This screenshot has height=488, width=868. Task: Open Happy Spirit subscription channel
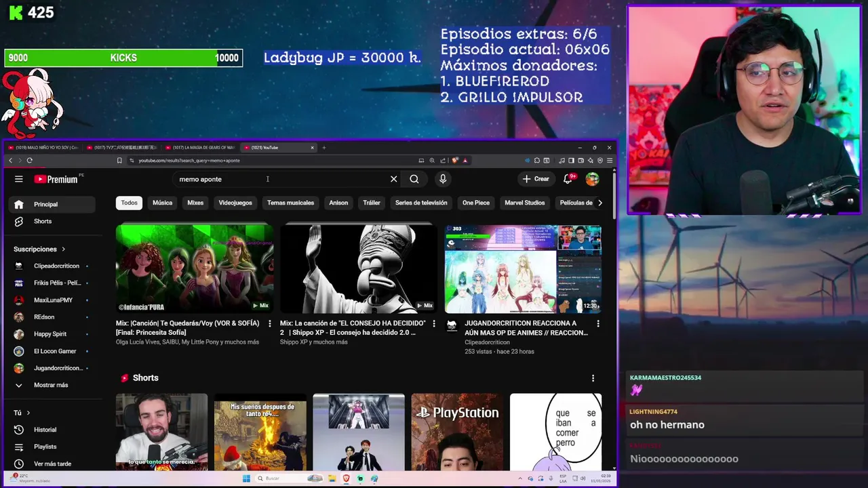(53, 334)
